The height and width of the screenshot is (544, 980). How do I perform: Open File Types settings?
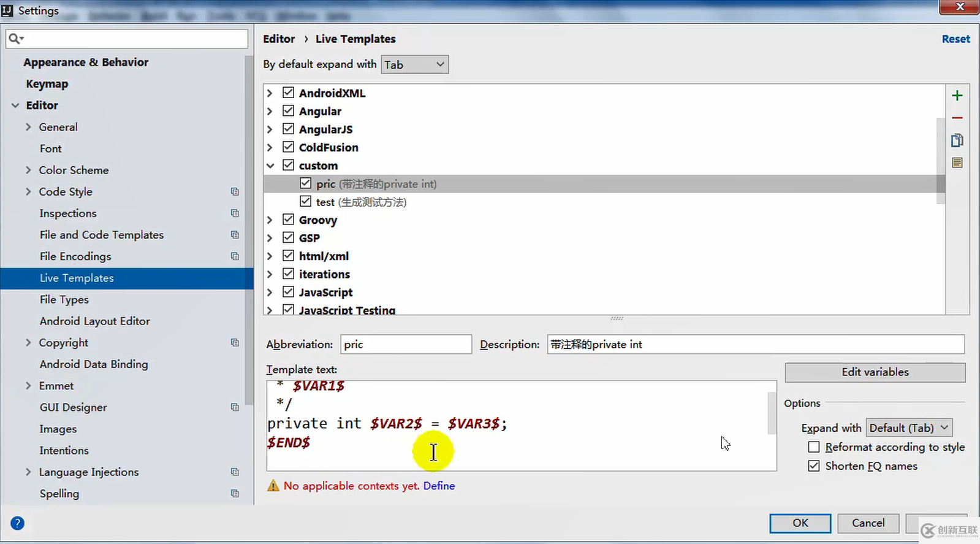[64, 299]
